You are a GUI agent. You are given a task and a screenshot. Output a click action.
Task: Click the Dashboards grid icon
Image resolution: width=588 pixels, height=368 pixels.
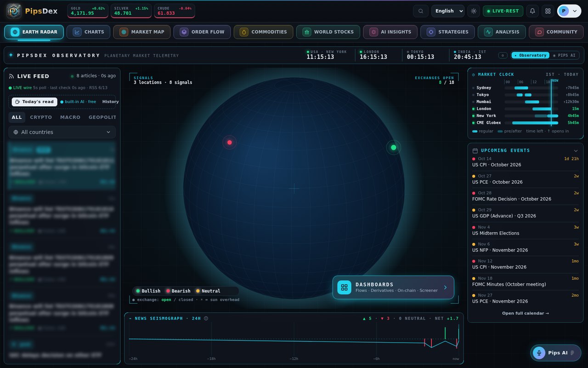344,287
